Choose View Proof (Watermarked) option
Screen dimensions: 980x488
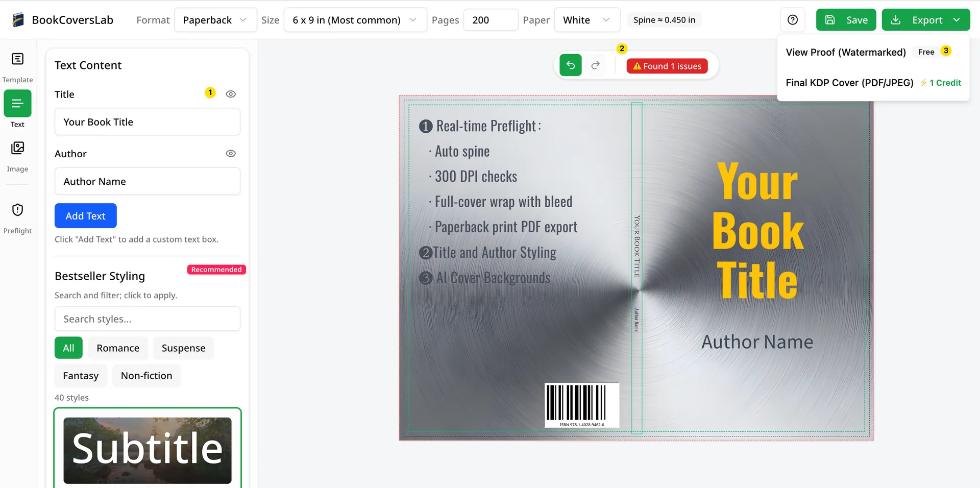pos(846,52)
